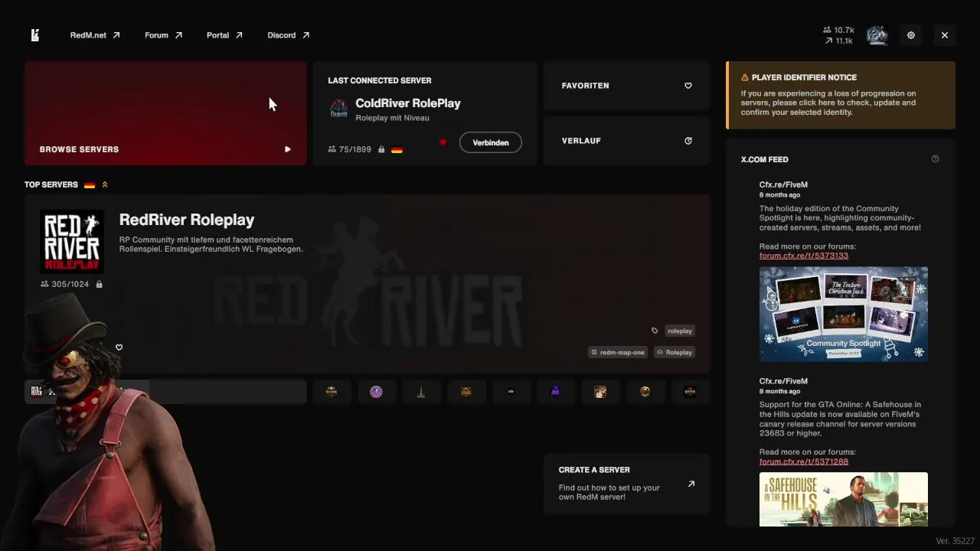
Task: Click the play arrow on Browse Servers
Action: pyautogui.click(x=288, y=149)
